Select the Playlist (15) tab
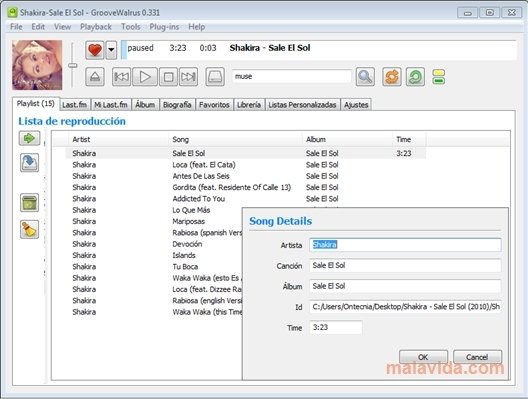The width and height of the screenshot is (528, 399). (36, 104)
